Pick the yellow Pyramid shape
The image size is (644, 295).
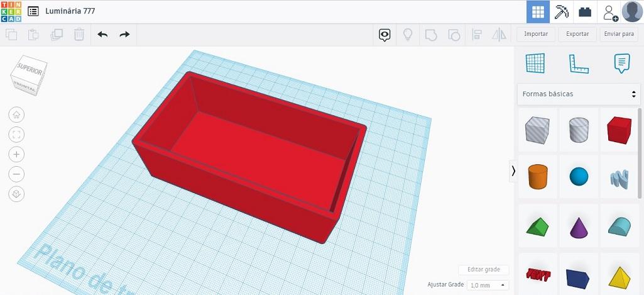click(x=619, y=277)
